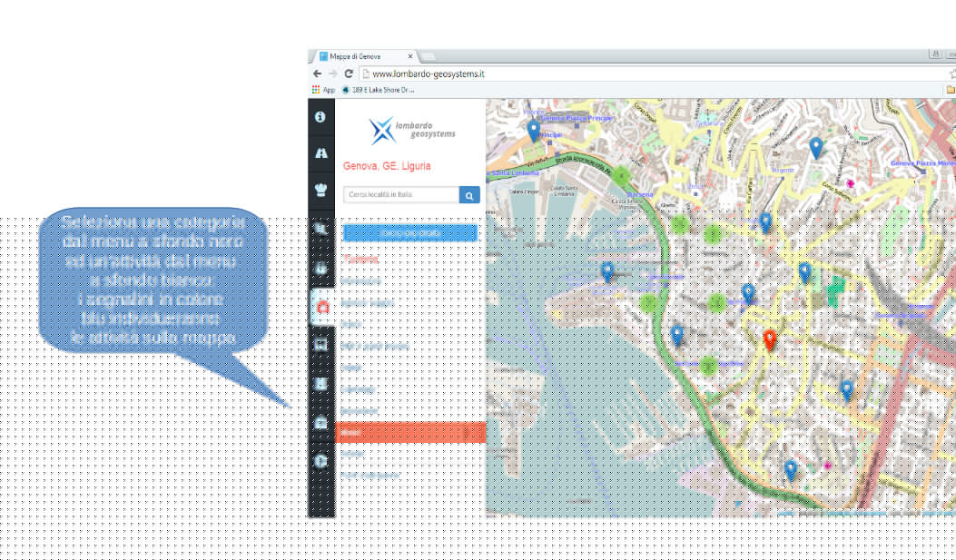Image resolution: width=956 pixels, height=560 pixels.
Task: Switch to the Mappa di Genova tab
Action: (363, 56)
